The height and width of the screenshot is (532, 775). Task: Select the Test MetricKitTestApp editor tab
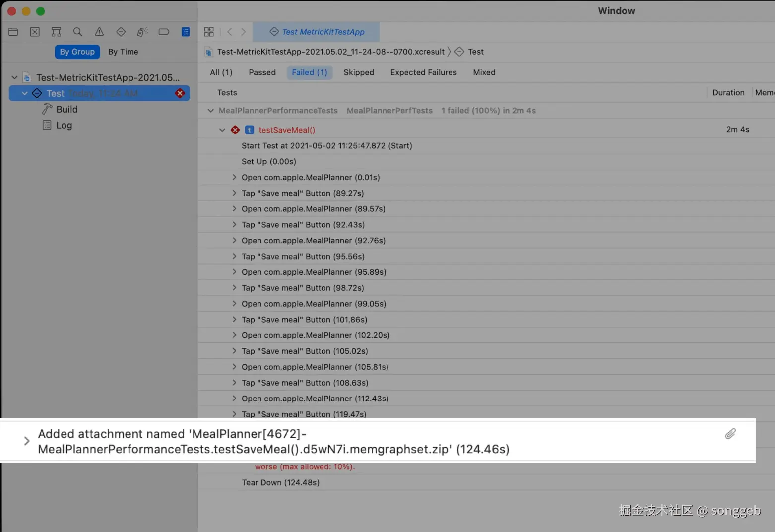316,32
